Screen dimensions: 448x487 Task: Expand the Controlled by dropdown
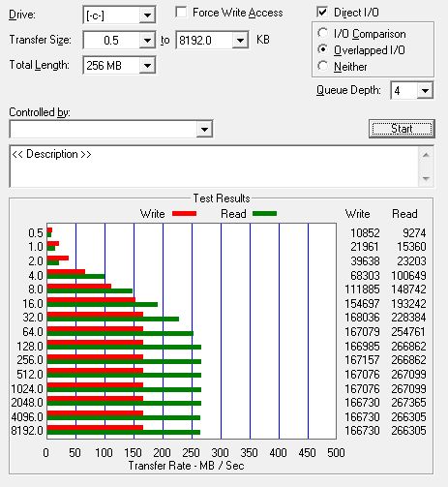coord(204,130)
